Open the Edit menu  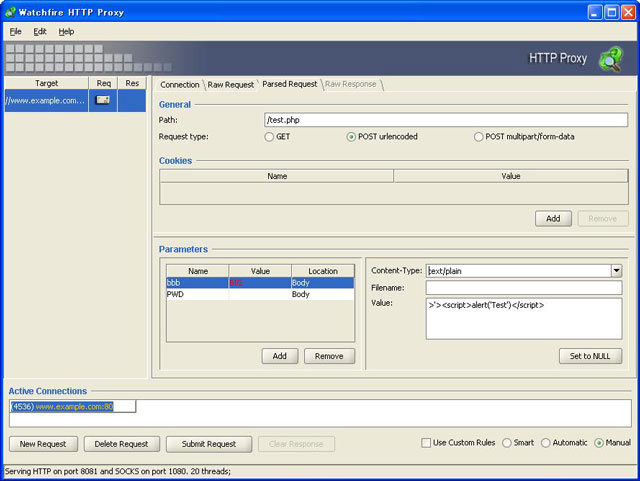[40, 31]
